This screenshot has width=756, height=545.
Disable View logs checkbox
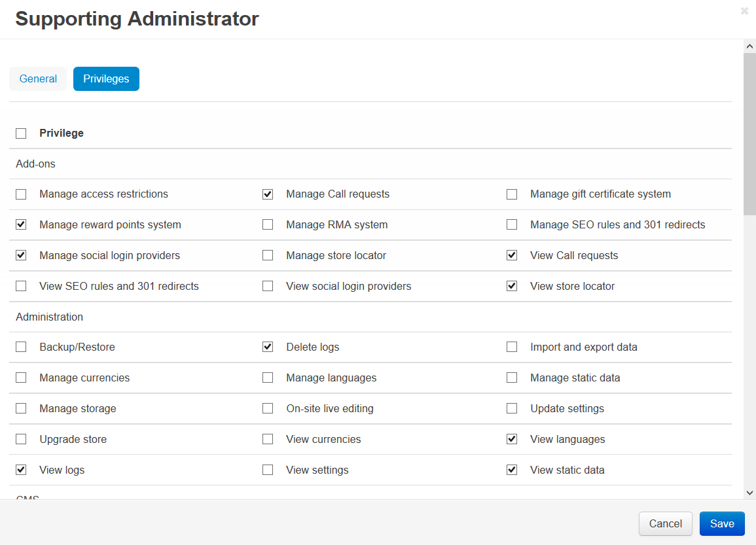[x=21, y=470]
